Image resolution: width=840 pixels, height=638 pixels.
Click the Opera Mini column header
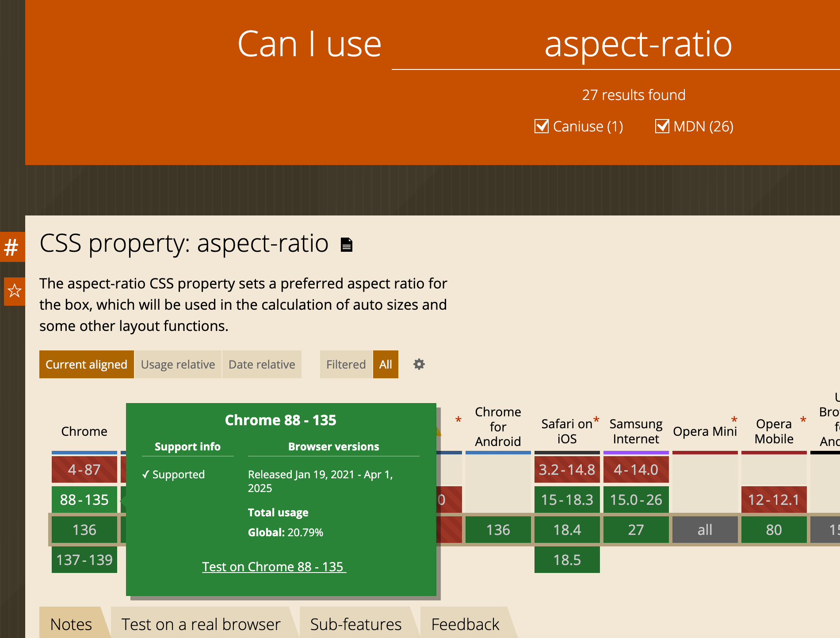click(x=705, y=431)
